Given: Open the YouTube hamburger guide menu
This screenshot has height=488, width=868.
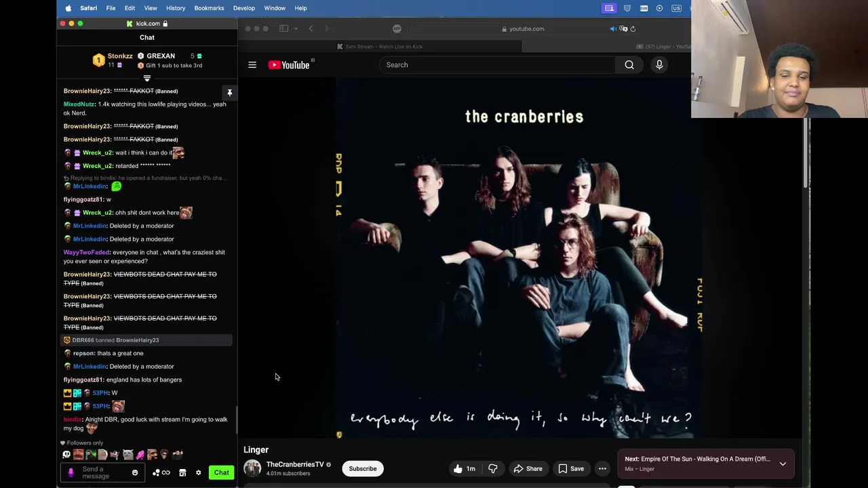Looking at the screenshot, I should pos(252,65).
